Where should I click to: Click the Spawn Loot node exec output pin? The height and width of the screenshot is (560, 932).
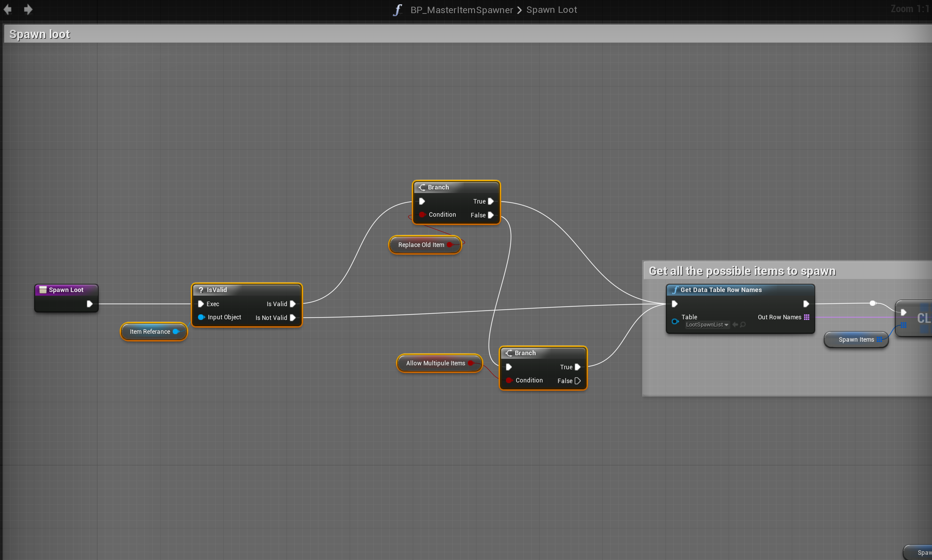89,304
